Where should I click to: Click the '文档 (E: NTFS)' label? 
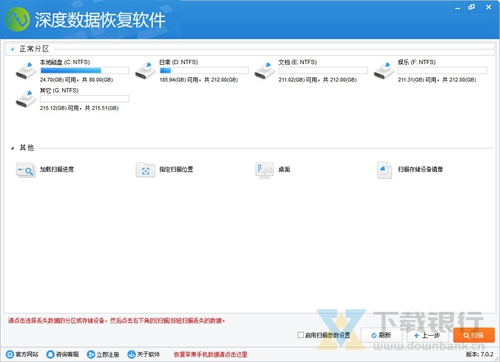pos(298,62)
